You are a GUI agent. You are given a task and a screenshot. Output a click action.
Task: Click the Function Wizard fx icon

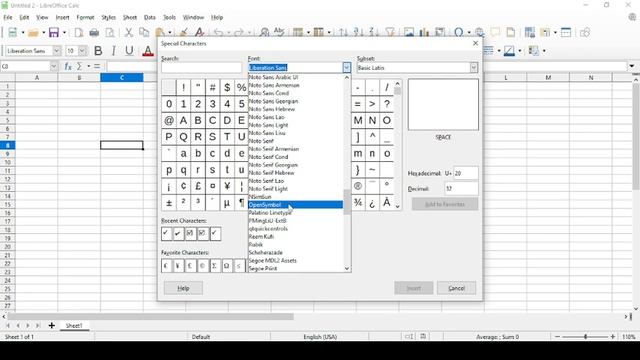point(68,66)
